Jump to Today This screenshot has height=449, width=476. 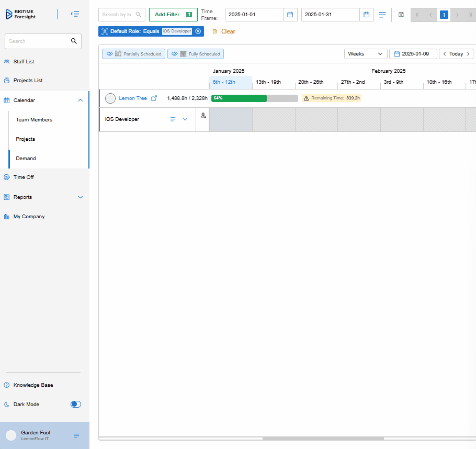point(456,54)
